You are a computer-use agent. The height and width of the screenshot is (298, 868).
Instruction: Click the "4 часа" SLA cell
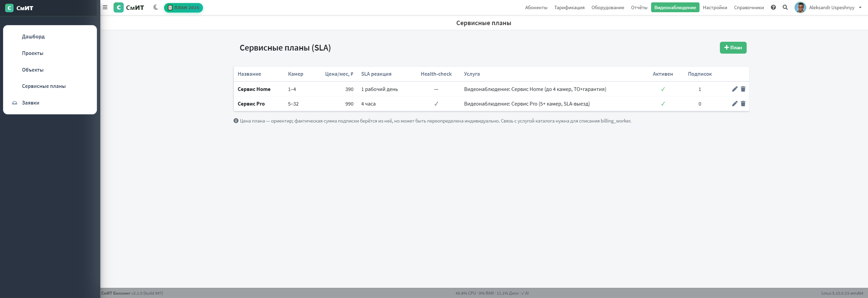[368, 104]
